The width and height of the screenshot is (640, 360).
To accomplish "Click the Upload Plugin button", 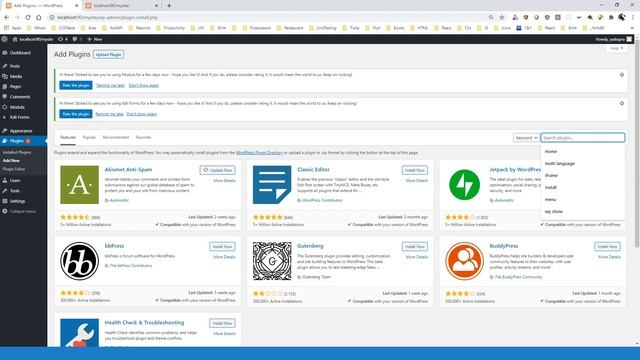I will click(109, 55).
